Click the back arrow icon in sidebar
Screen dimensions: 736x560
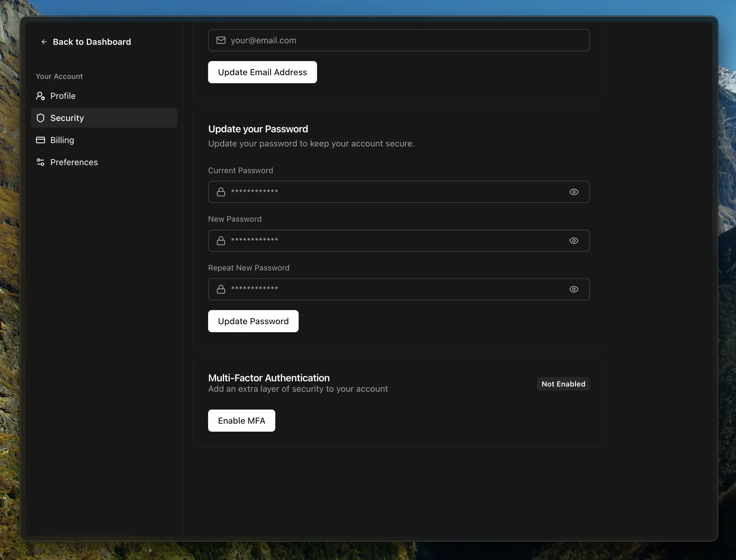tap(44, 42)
